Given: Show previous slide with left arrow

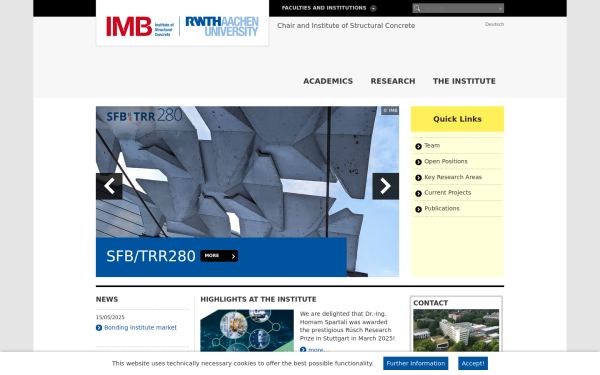Looking at the screenshot, I should click(109, 186).
